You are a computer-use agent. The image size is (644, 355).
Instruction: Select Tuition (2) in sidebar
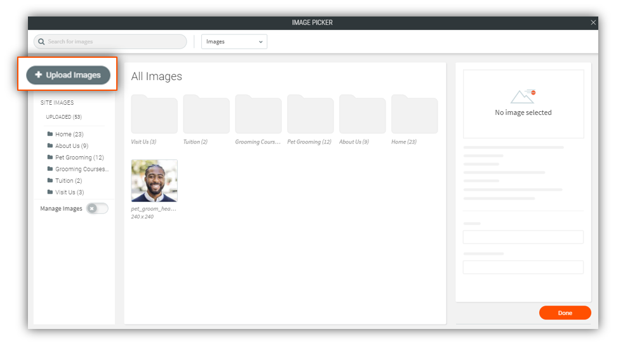point(68,181)
